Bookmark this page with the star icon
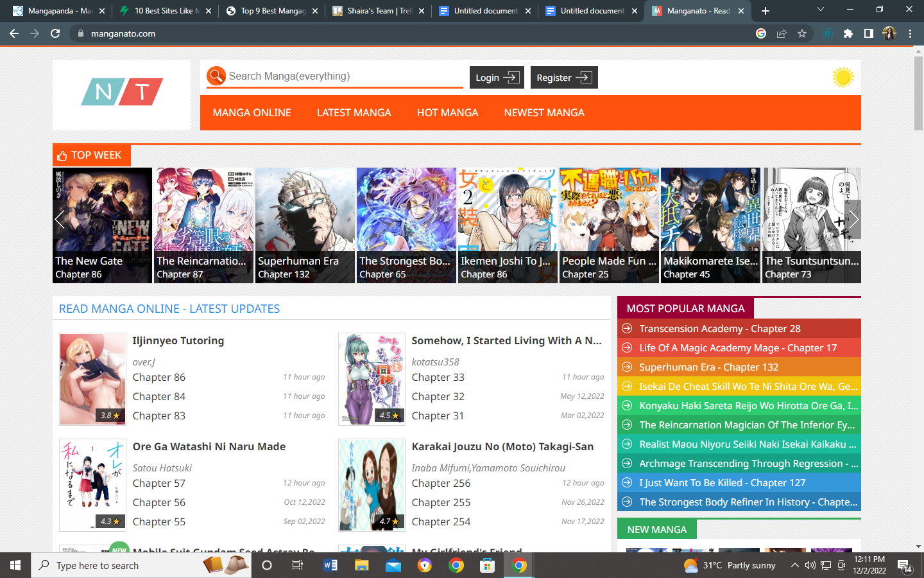 (802, 33)
